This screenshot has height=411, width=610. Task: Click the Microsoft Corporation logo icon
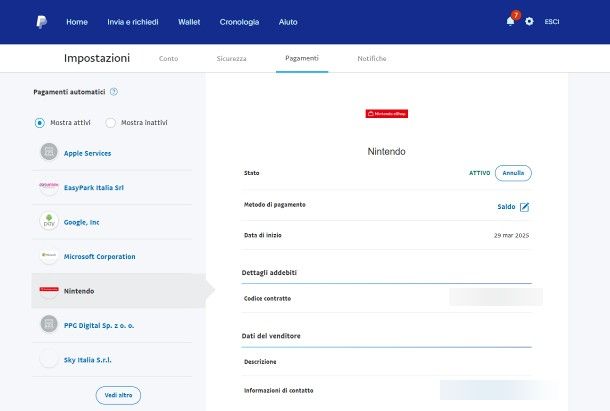[49, 255]
